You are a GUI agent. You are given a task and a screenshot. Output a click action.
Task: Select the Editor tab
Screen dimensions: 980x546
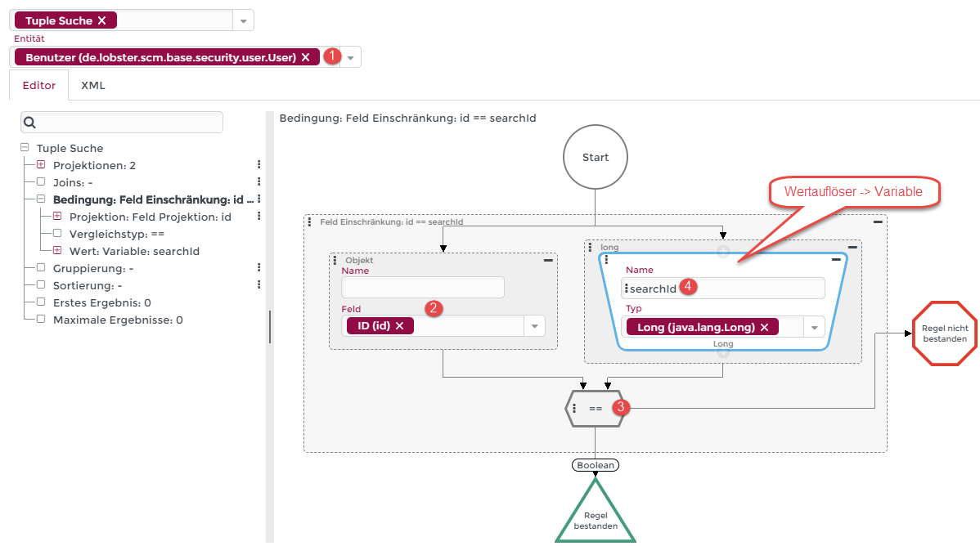click(39, 85)
